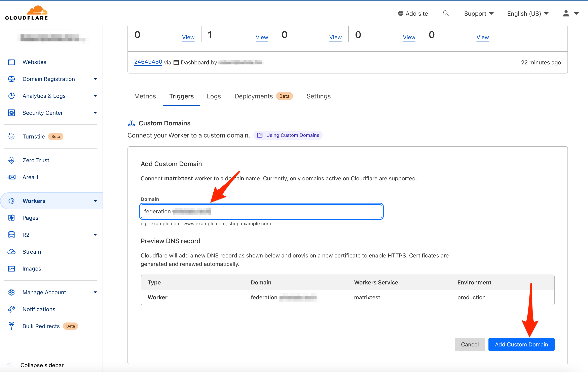
Task: Click the Bulk Redirects icon
Action: tap(11, 326)
